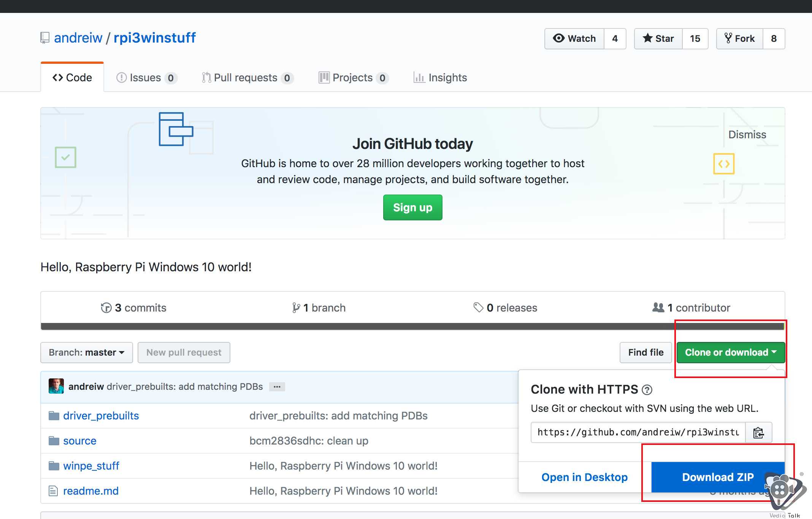Star the rpi3winstuff repository
This screenshot has height=519, width=812.
pyautogui.click(x=658, y=39)
